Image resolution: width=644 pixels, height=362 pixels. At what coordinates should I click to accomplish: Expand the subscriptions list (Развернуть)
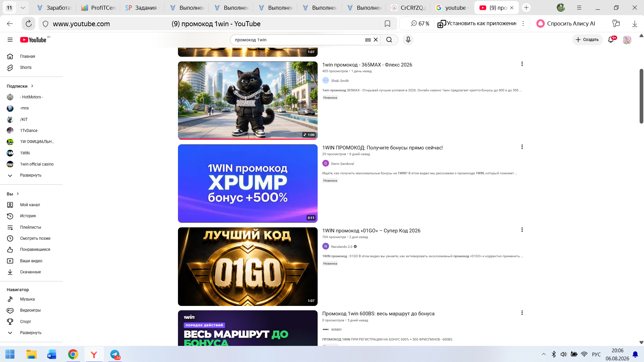point(31,175)
